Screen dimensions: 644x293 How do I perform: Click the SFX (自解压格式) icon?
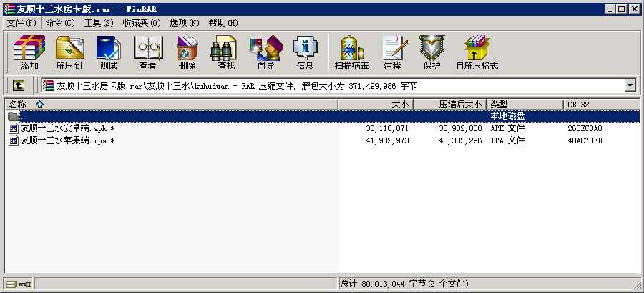point(477,52)
